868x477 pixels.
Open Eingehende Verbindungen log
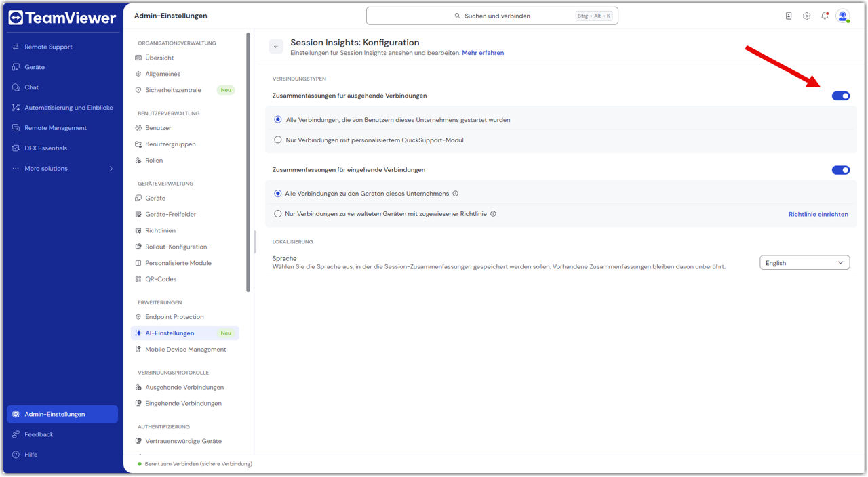[x=184, y=404]
